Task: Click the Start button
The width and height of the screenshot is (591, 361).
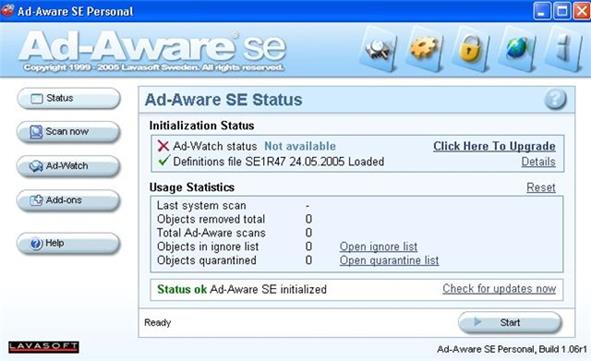Action: point(510,323)
